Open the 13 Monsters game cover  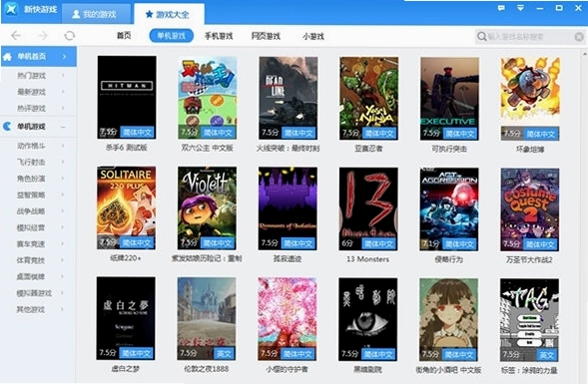[368, 209]
